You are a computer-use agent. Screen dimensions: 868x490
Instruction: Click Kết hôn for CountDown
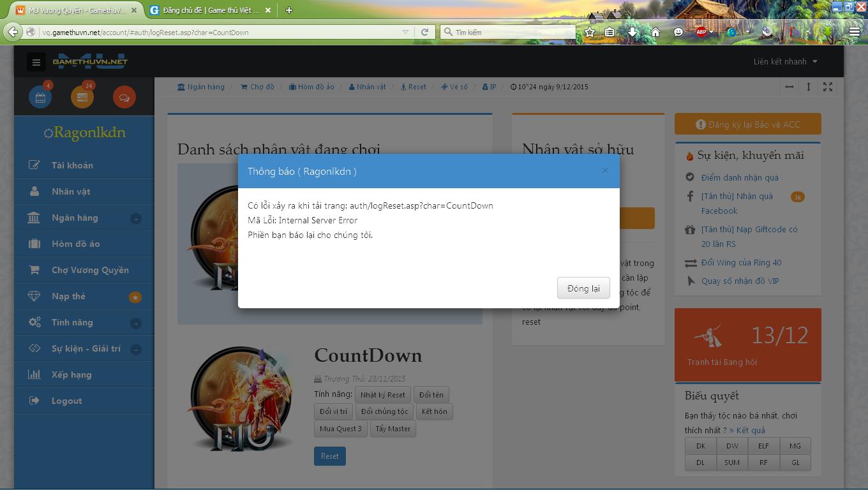click(434, 412)
